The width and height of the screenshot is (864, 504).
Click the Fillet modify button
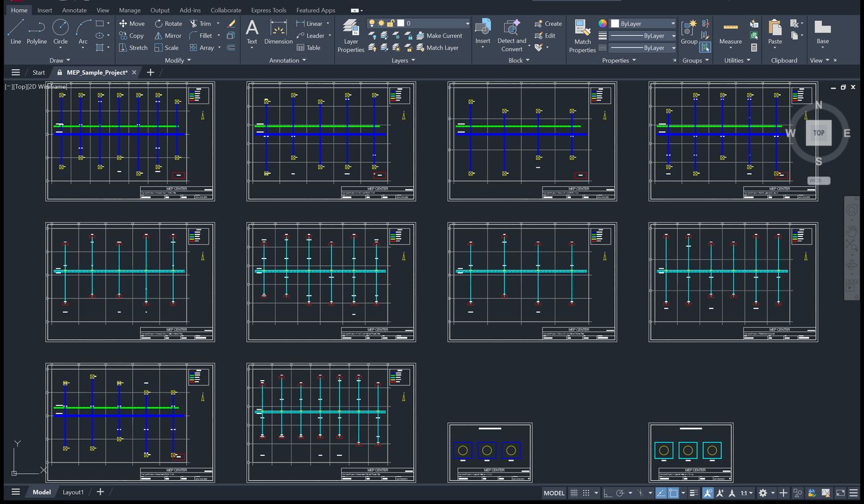pyautogui.click(x=201, y=36)
